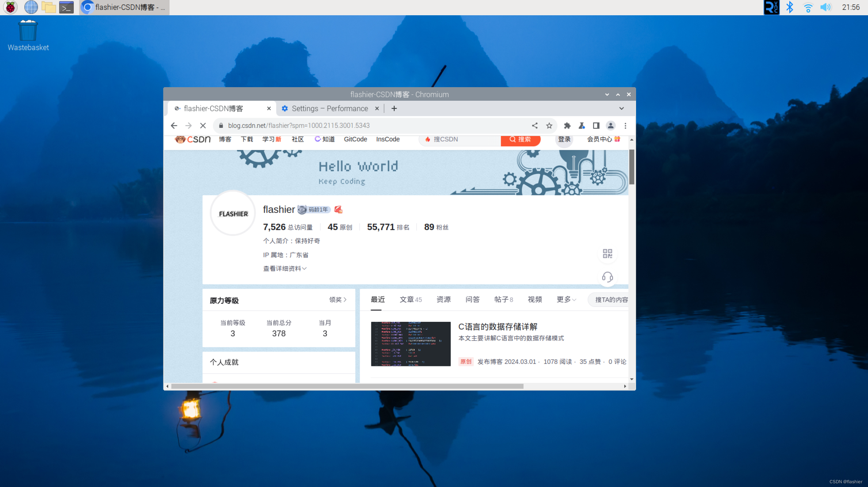Image resolution: width=868 pixels, height=487 pixels.
Task: Switch to Settings – Performance tab
Action: tap(330, 109)
